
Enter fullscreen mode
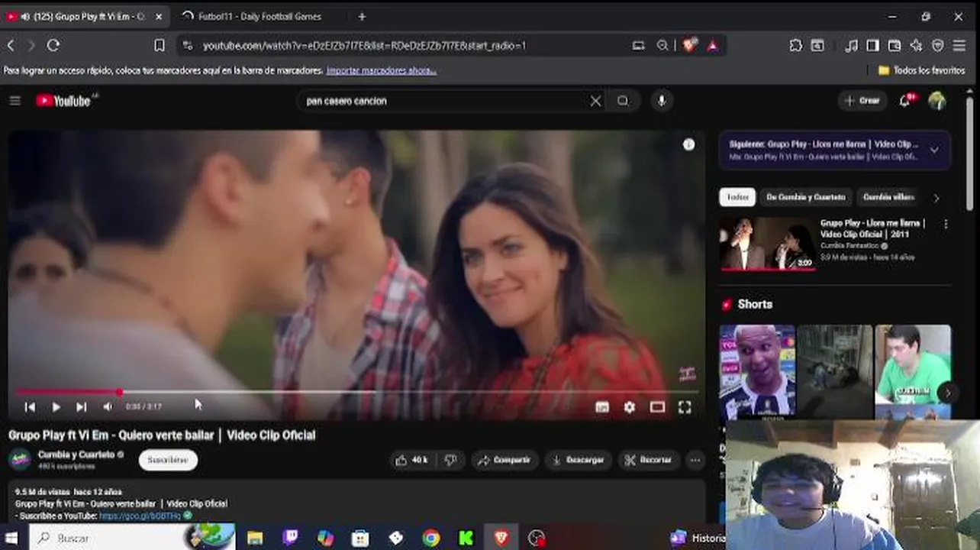(x=685, y=407)
